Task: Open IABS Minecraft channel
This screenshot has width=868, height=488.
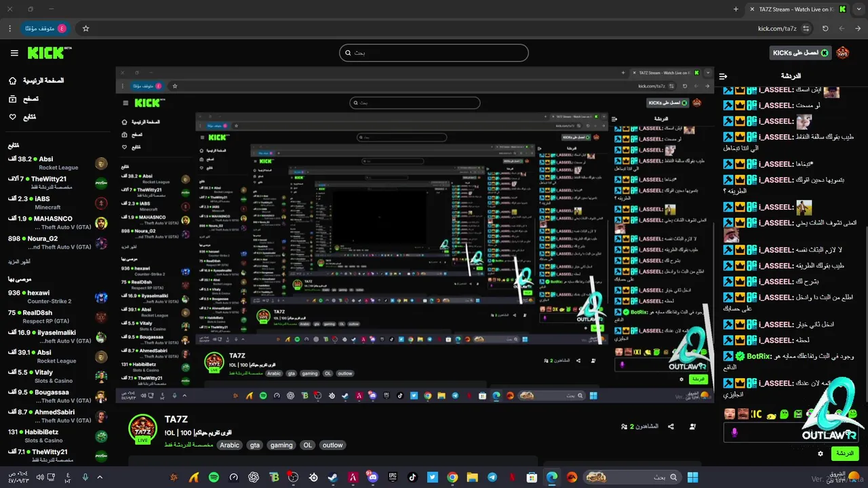Action: [x=58, y=203]
